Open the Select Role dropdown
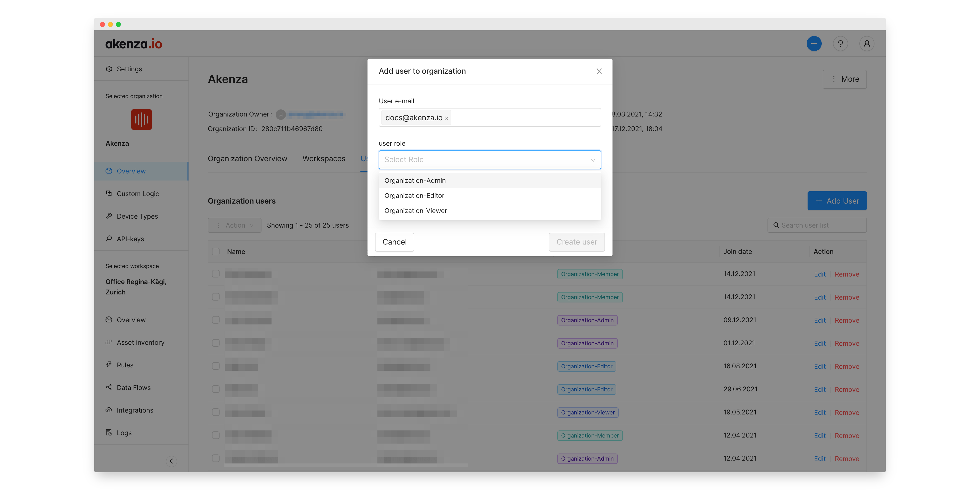Image resolution: width=980 pixels, height=490 pixels. 490,160
